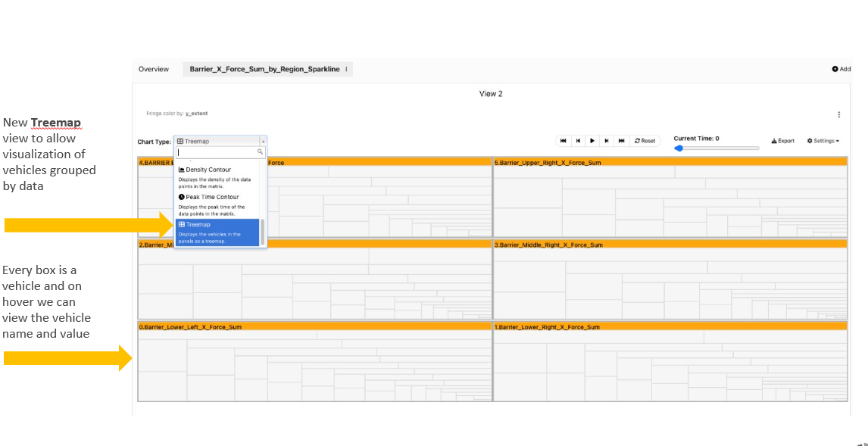Focus the chart type search field
868x446 pixels.
(x=220, y=151)
